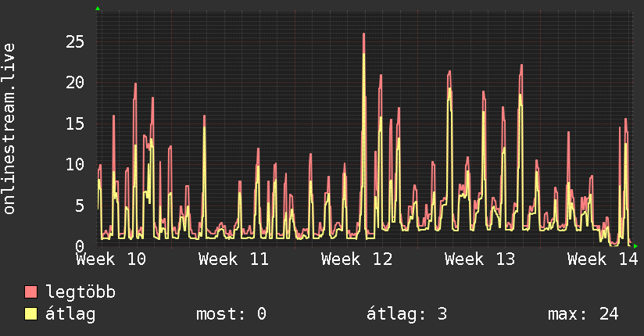Click the 'most: 0' current value
The image size is (644, 336).
click(231, 314)
